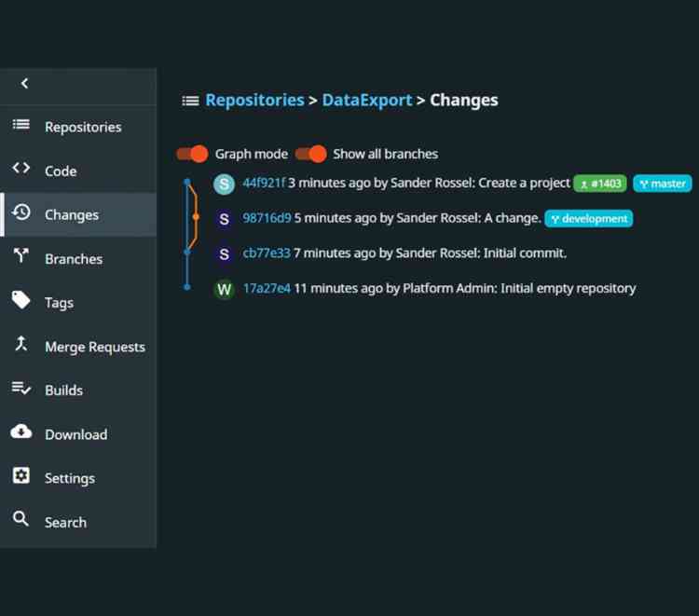The width and height of the screenshot is (699, 616).
Task: Open the Changes menu item
Action: (71, 215)
